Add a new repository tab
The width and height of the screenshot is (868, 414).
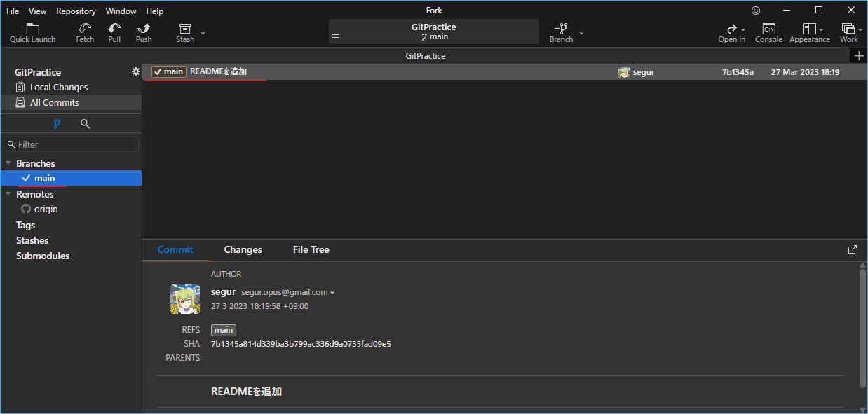pos(860,56)
